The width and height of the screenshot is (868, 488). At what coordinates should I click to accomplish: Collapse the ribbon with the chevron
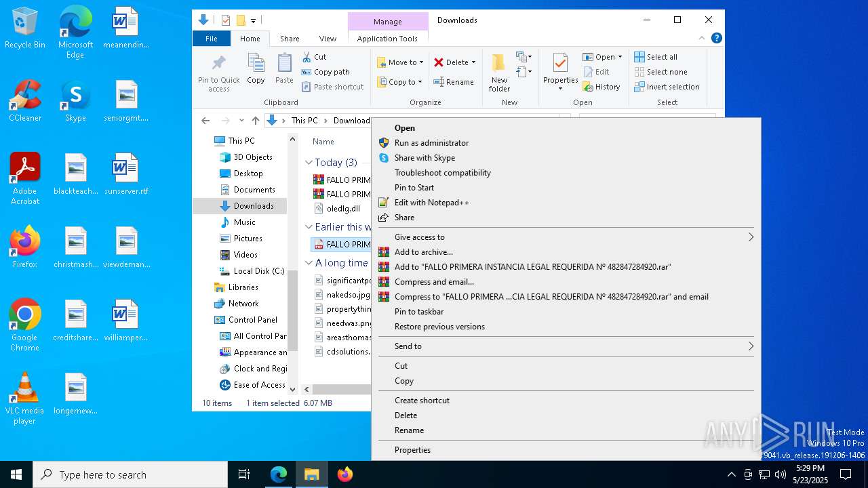(702, 39)
